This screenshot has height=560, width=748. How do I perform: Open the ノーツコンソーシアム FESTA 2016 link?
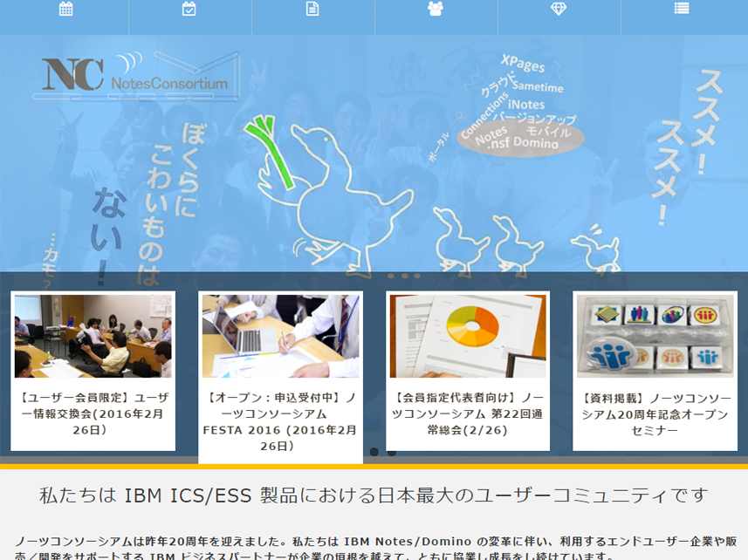[280, 422]
